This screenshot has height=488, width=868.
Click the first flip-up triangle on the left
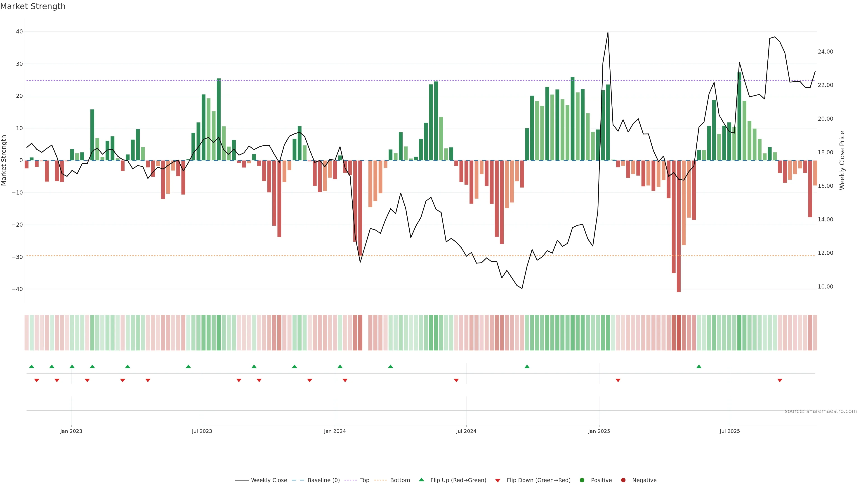coord(32,366)
